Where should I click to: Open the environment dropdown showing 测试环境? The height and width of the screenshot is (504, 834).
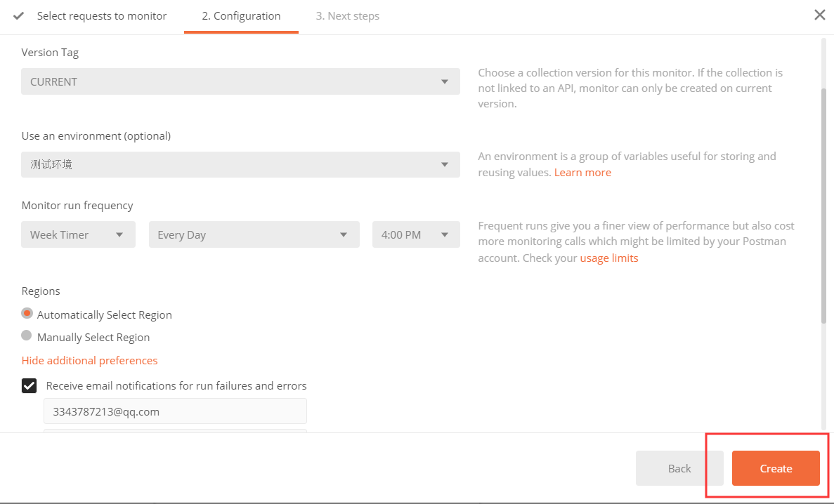click(240, 164)
